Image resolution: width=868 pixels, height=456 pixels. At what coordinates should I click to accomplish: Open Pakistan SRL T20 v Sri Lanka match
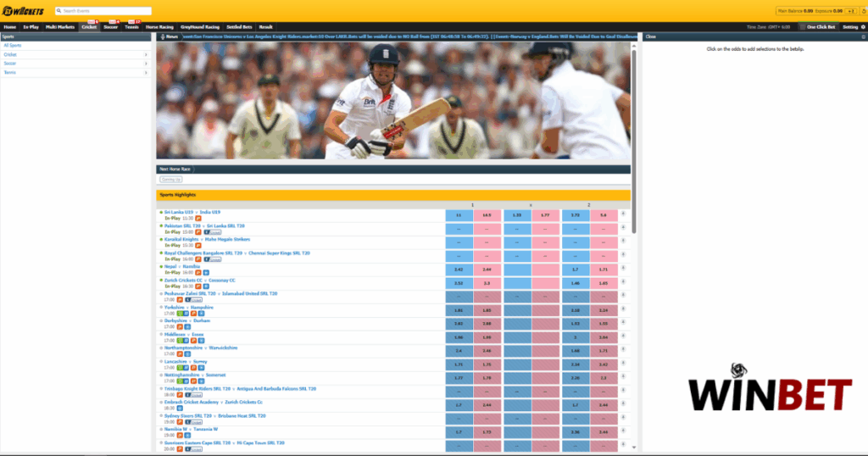(x=204, y=225)
